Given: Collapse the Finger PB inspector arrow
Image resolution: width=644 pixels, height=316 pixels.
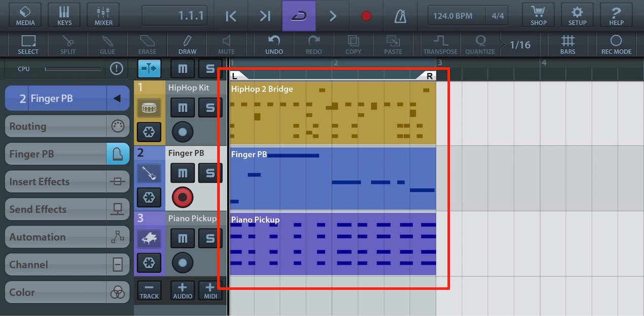Looking at the screenshot, I should pos(117,98).
